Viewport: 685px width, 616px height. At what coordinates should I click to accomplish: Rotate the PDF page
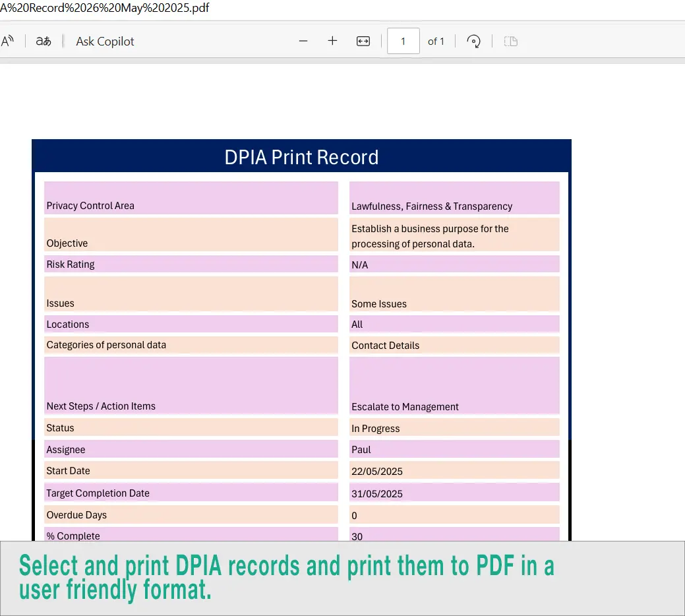(473, 40)
